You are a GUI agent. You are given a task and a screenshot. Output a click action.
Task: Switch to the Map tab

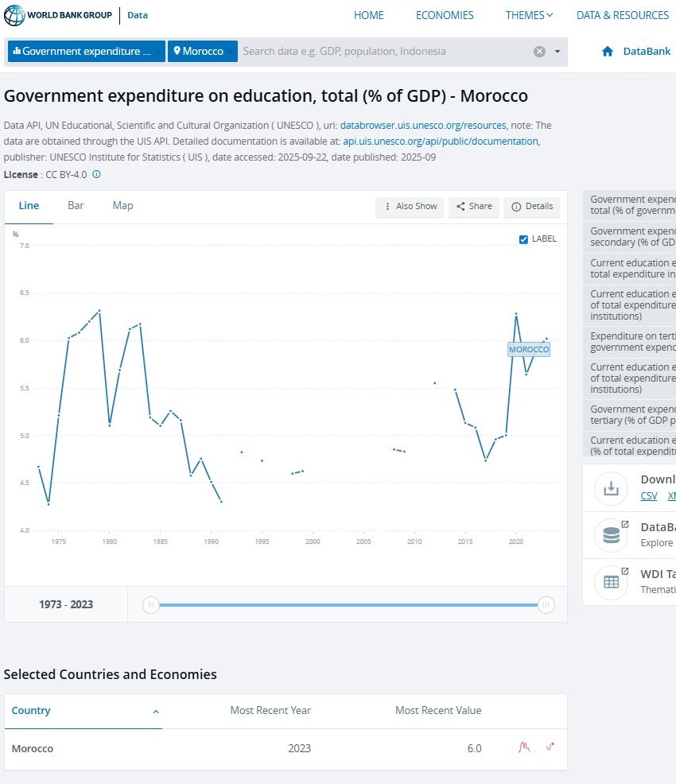coord(122,206)
